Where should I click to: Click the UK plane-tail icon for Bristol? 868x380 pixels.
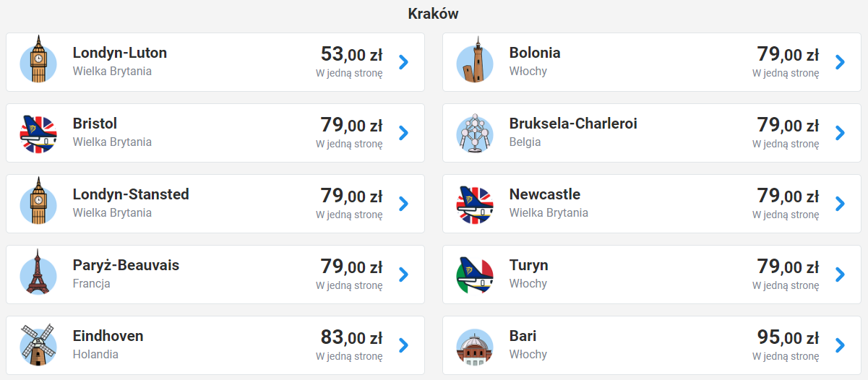coord(38,133)
